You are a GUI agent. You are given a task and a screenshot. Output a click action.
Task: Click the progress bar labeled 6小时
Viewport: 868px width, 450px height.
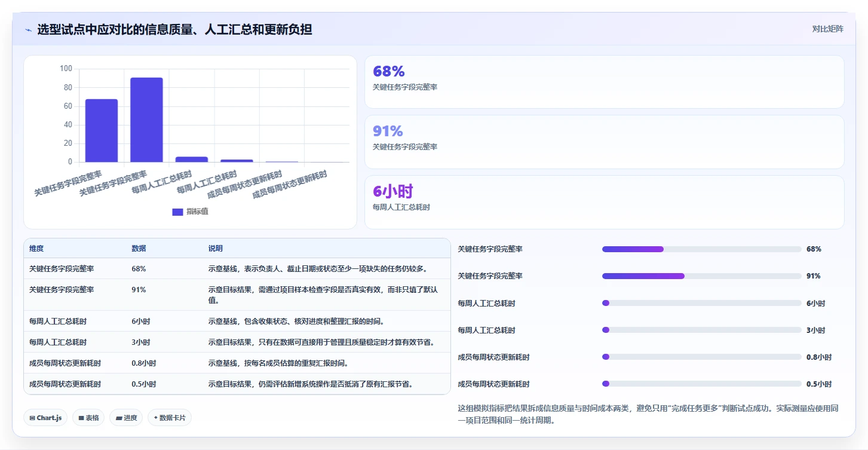click(x=702, y=303)
